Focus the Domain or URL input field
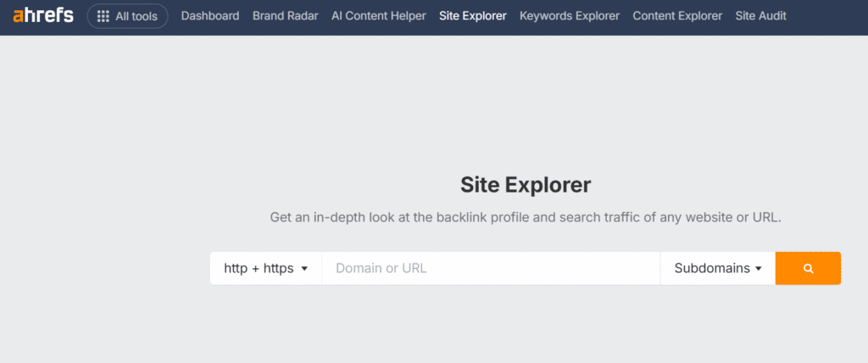Image resolution: width=868 pixels, height=363 pixels. [x=491, y=268]
